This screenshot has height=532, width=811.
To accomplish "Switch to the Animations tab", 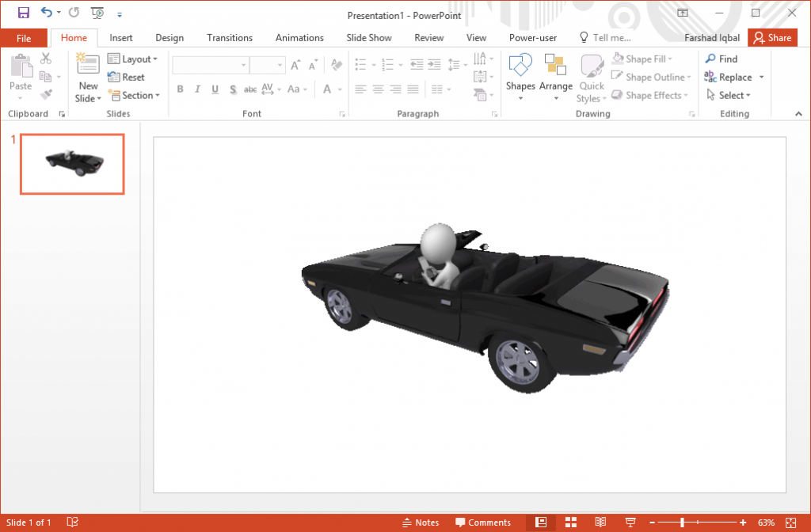I will coord(299,38).
